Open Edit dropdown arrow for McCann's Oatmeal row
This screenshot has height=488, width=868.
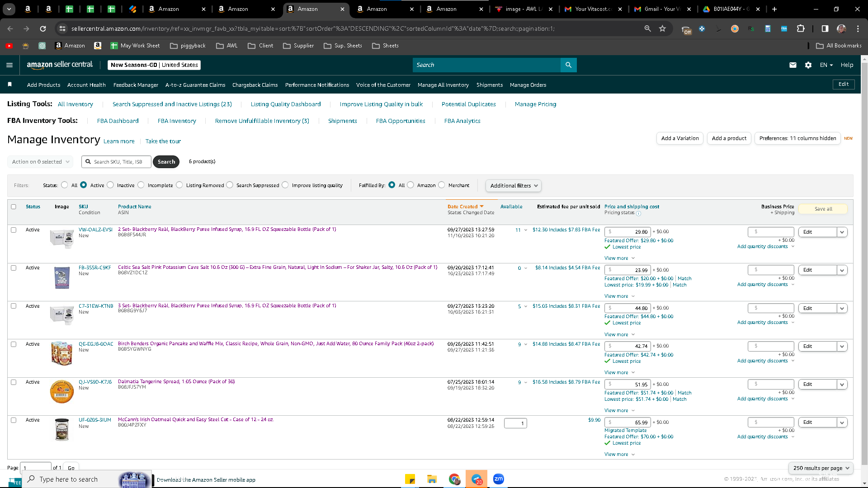(842, 422)
